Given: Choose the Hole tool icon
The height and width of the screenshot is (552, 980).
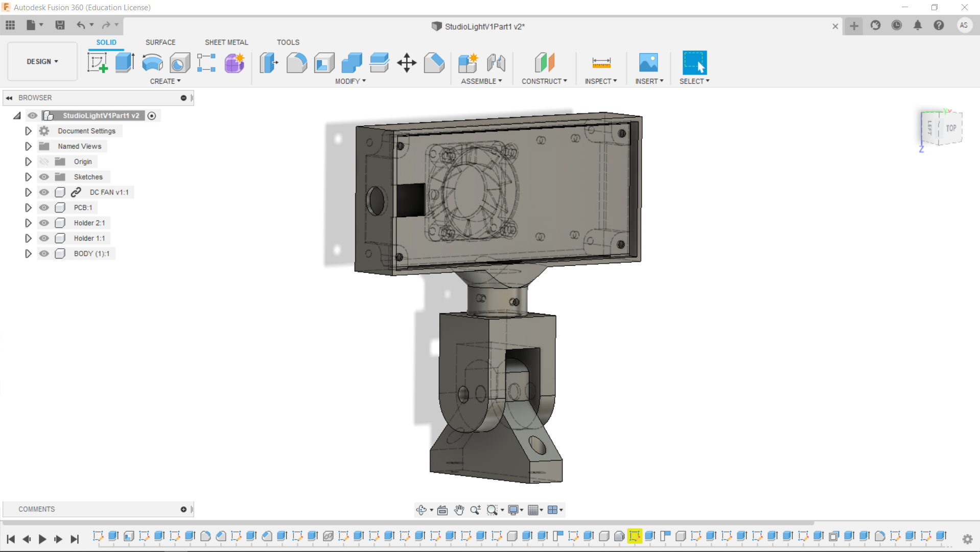Looking at the screenshot, I should 180,63.
